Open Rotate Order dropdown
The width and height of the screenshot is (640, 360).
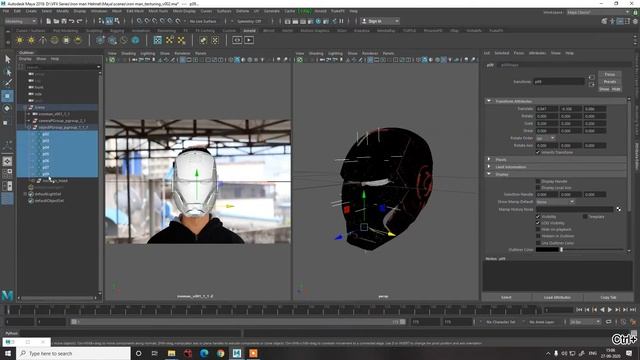coord(546,138)
